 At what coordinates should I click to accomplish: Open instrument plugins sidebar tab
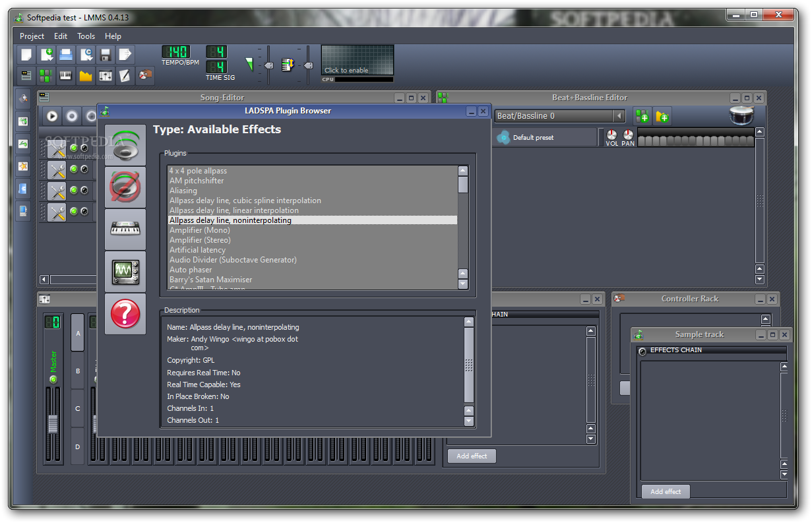pos(23,99)
